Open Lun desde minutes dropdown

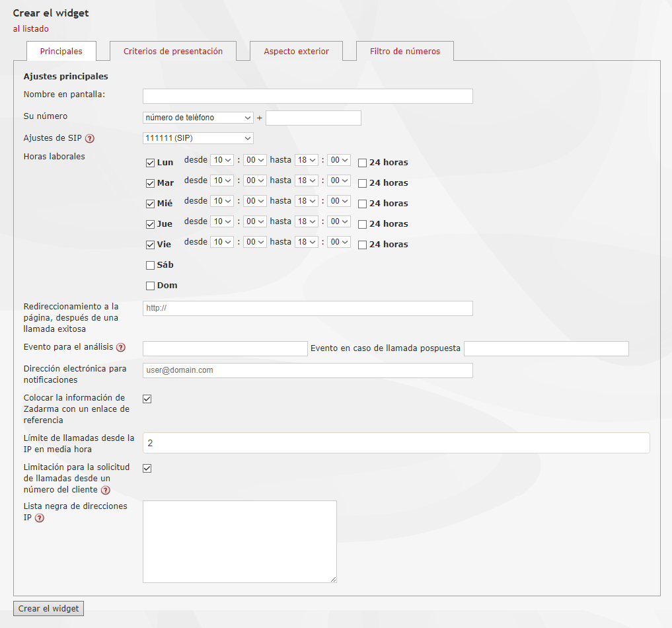254,160
